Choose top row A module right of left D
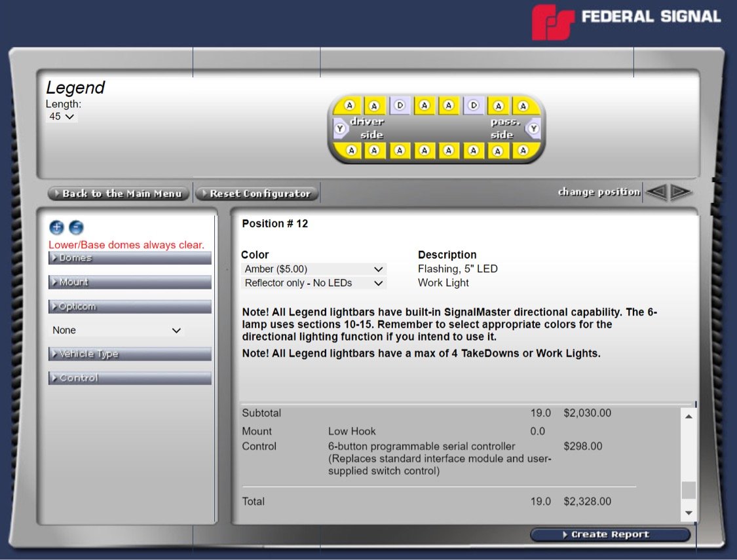The image size is (737, 560). coord(425,105)
